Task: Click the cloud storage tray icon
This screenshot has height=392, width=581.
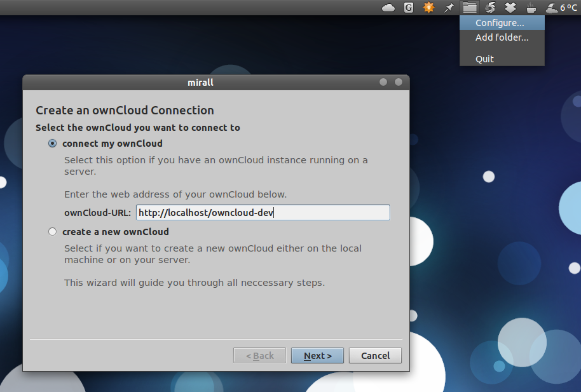Action: pyautogui.click(x=388, y=8)
